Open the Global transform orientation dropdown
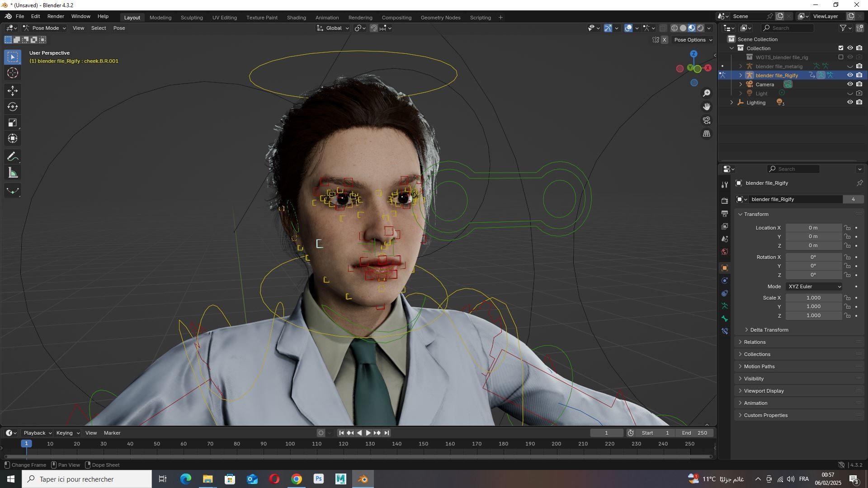The height and width of the screenshot is (488, 868). click(333, 28)
